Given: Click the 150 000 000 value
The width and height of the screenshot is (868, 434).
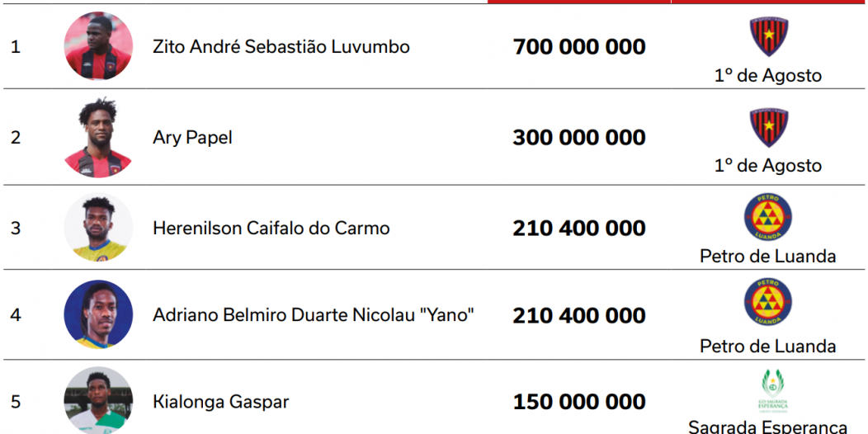Looking at the screenshot, I should [579, 403].
